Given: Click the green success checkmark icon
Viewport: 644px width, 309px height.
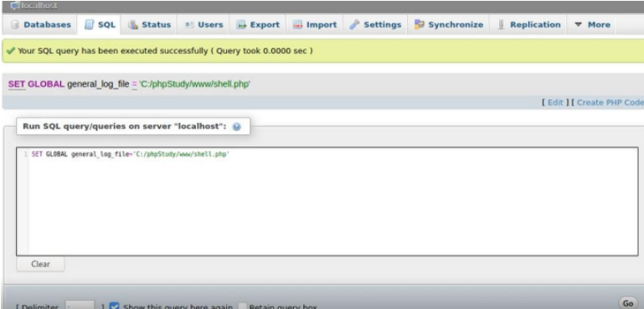Looking at the screenshot, I should [11, 51].
